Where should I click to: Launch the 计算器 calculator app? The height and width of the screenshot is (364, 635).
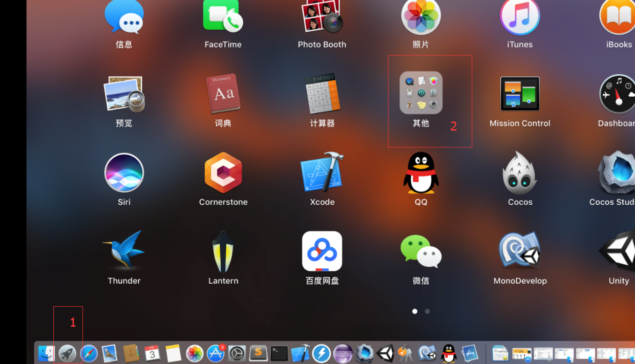pos(322,95)
